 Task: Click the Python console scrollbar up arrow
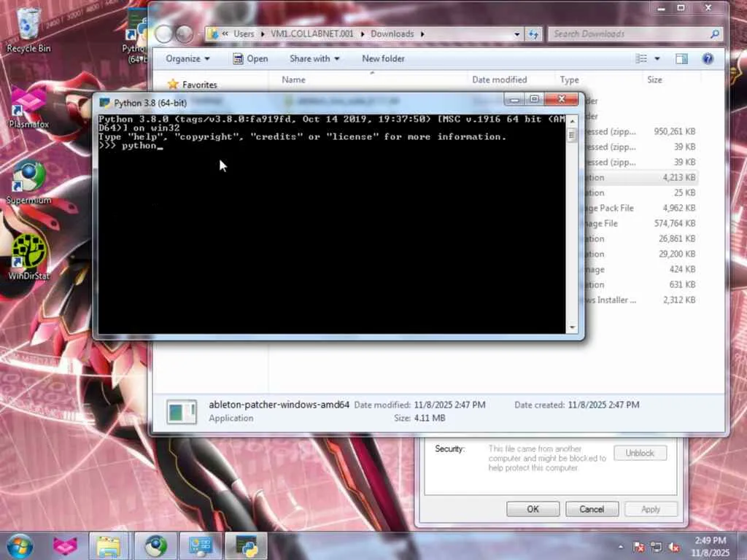tap(572, 121)
